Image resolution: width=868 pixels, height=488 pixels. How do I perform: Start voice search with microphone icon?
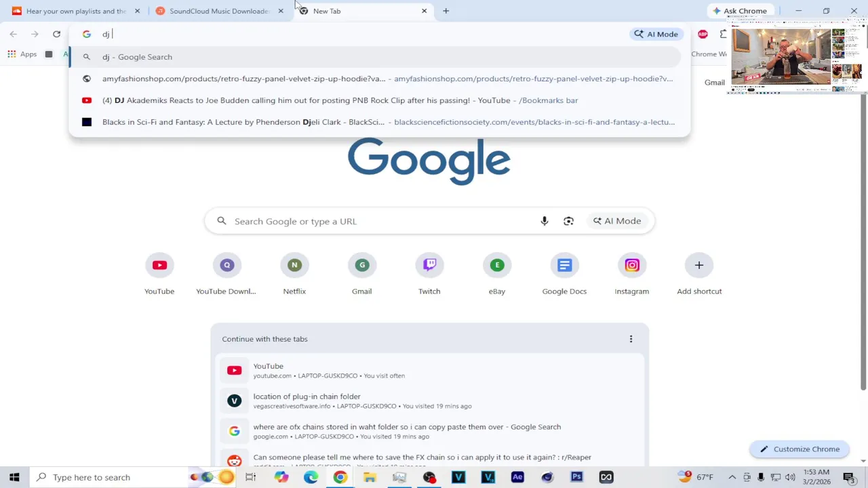(x=544, y=221)
